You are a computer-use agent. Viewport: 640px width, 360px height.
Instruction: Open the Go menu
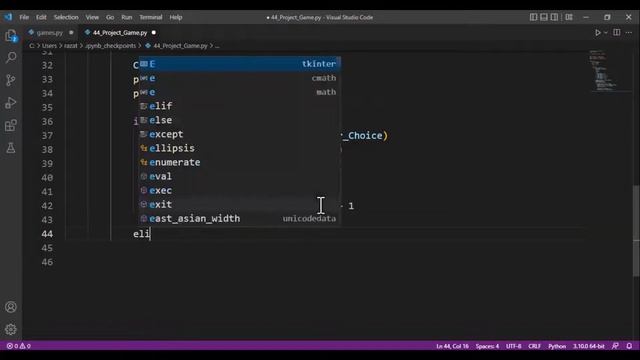tap(110, 17)
